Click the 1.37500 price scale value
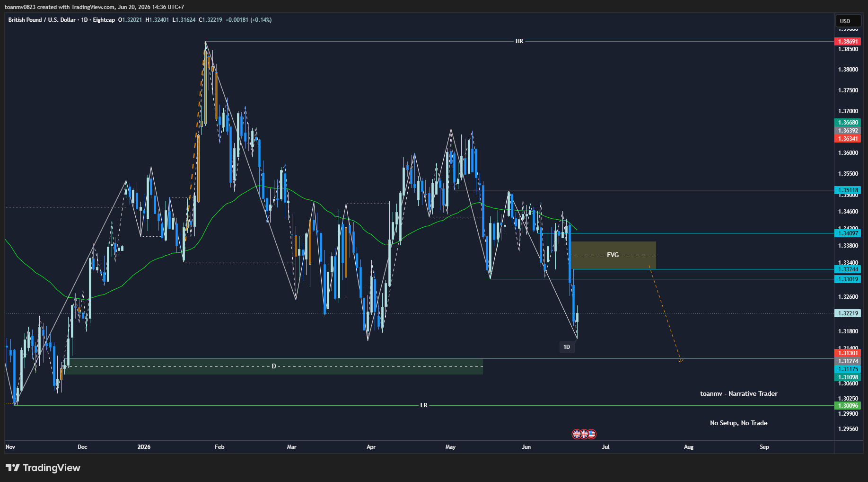The height and width of the screenshot is (482, 868). (848, 90)
